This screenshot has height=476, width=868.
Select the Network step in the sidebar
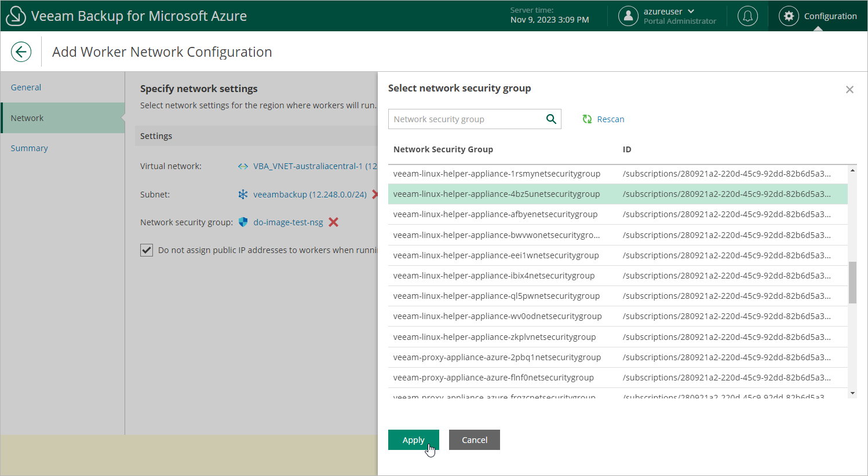coord(63,118)
